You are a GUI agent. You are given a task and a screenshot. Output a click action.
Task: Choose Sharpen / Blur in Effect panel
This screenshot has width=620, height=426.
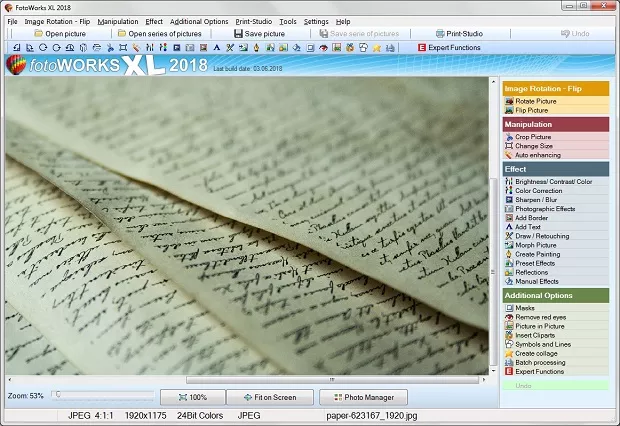pyautogui.click(x=536, y=199)
